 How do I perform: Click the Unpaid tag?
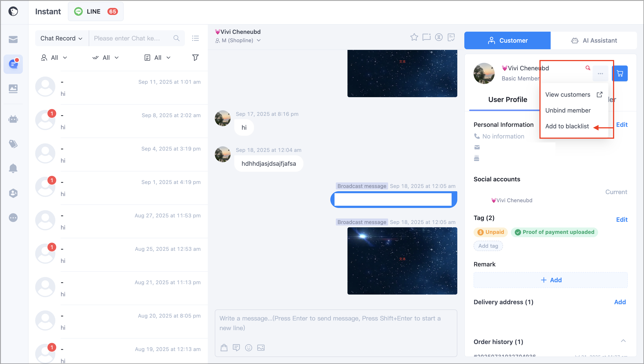pyautogui.click(x=490, y=232)
